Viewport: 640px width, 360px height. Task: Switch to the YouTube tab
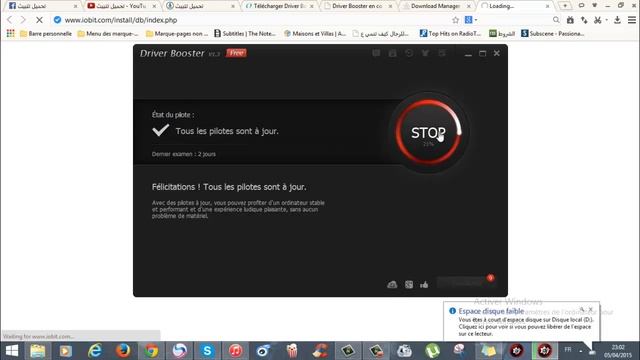tap(121, 6)
